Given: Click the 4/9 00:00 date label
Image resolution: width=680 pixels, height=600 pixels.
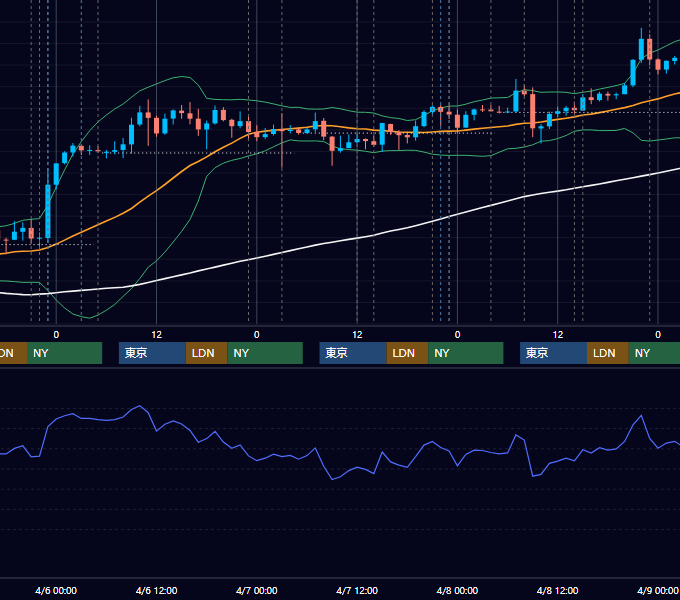Looking at the screenshot, I should (657, 590).
